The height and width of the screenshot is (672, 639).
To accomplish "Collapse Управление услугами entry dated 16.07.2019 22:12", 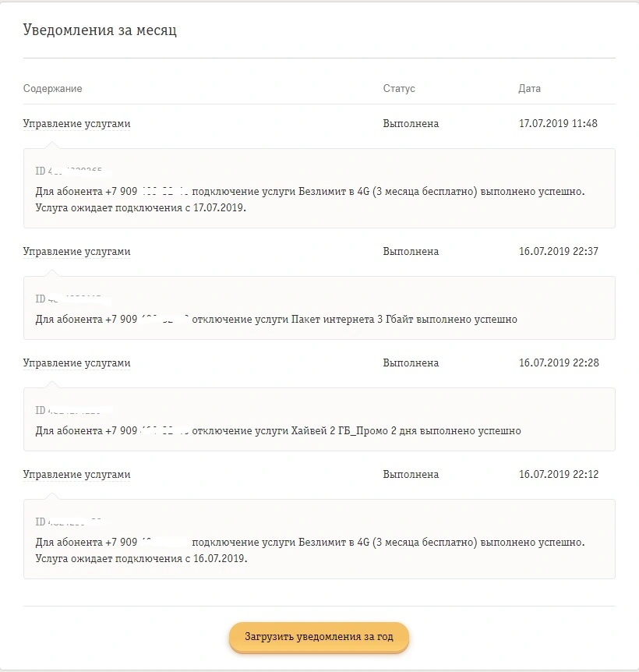I will [x=76, y=474].
